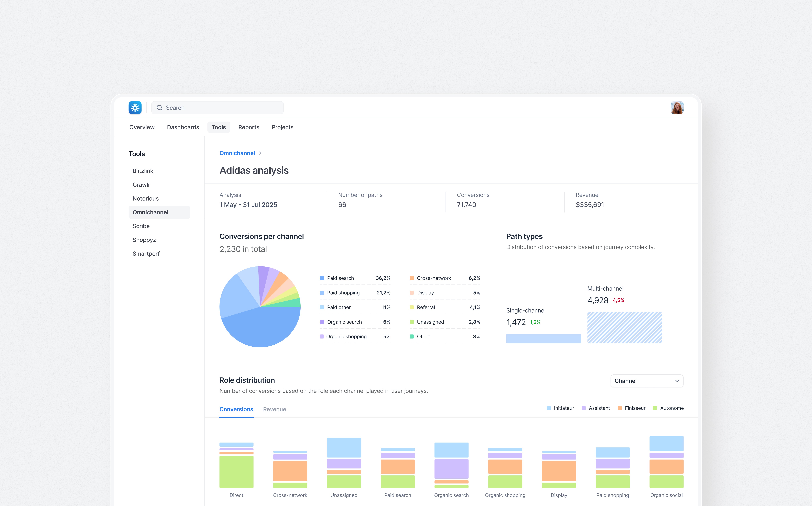Image resolution: width=812 pixels, height=506 pixels.
Task: Select the Conversions tab
Action: (236, 409)
